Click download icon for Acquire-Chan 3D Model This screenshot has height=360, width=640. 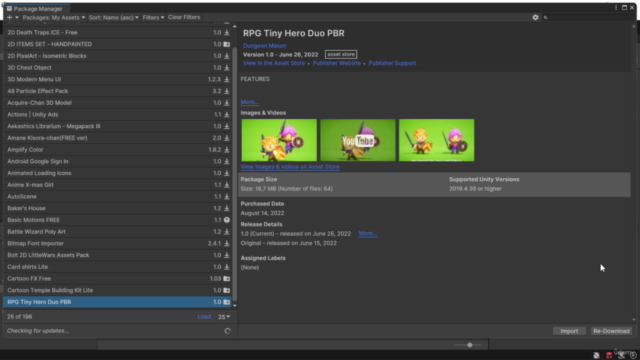coord(227,103)
